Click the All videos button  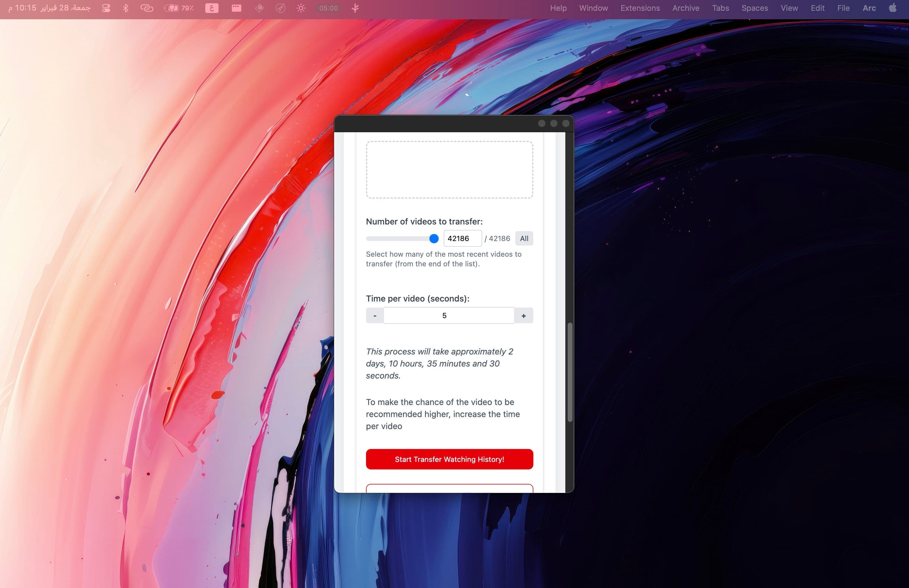pos(524,239)
